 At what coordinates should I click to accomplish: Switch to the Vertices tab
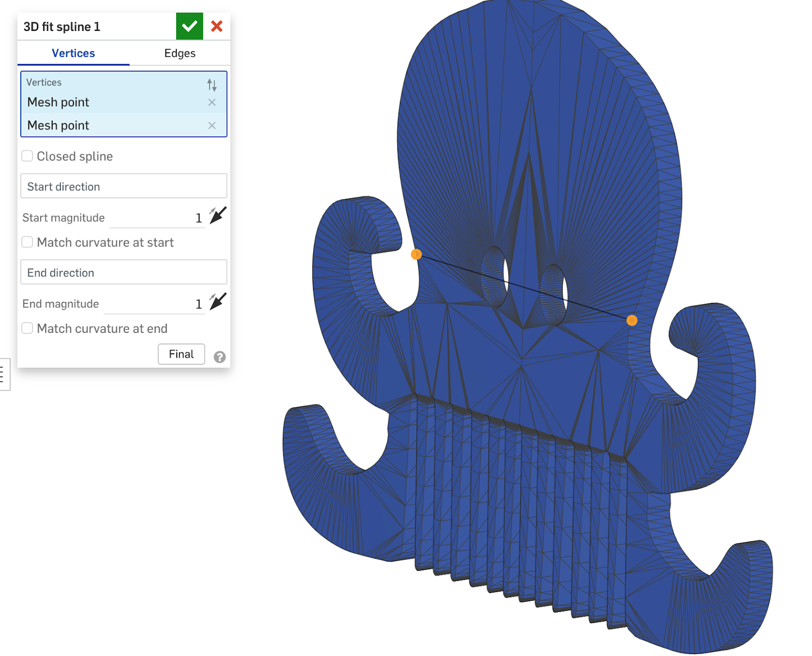73,53
